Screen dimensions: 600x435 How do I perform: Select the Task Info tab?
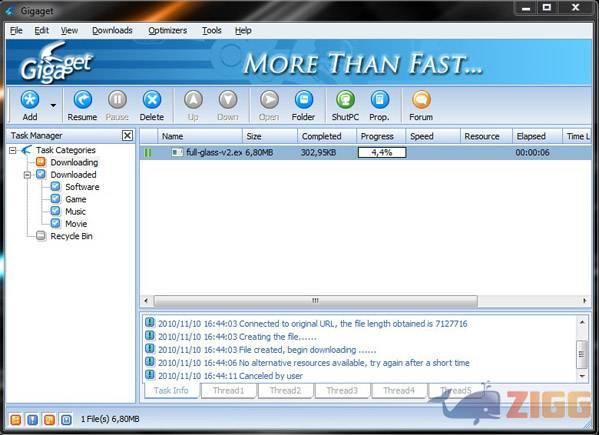171,390
